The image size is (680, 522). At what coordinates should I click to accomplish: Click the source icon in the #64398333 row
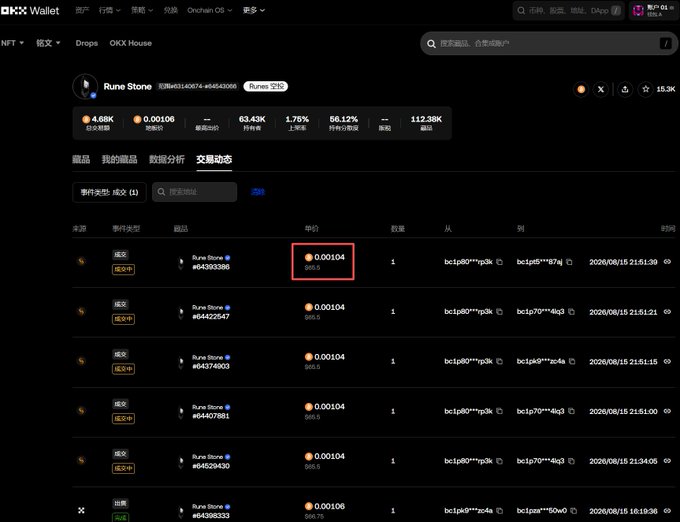[81, 510]
